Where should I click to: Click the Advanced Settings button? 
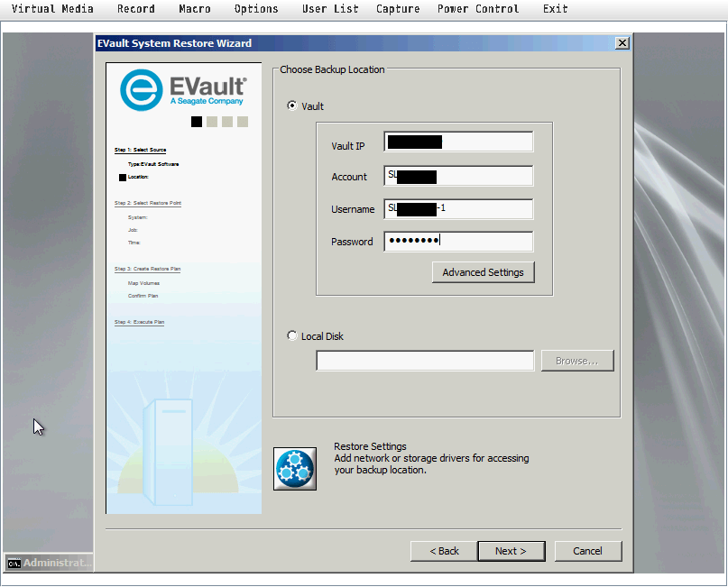click(x=484, y=272)
